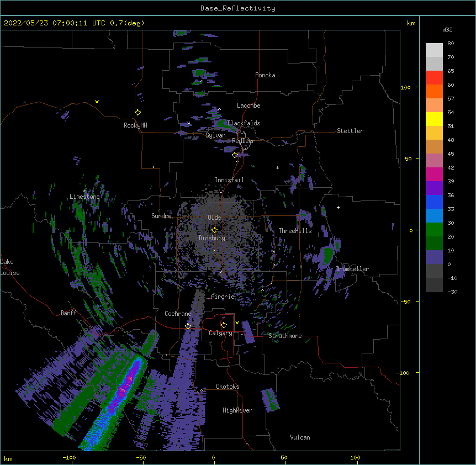Click the ThreeHills label
This screenshot has width=476, height=465.
[295, 231]
